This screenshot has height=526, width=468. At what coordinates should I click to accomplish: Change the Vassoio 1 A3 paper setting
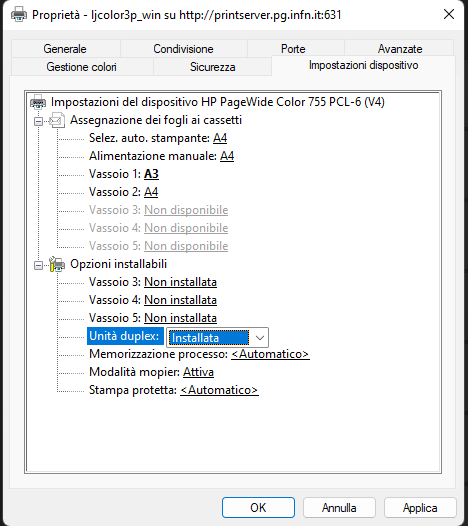coord(151,174)
